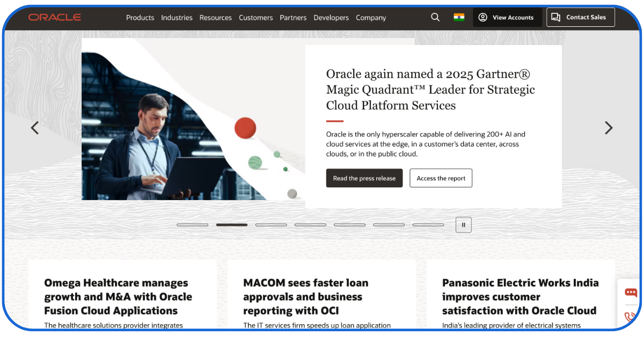Image resolution: width=644 pixels, height=337 pixels.
Task: Open the Developers menu
Action: coord(331,18)
